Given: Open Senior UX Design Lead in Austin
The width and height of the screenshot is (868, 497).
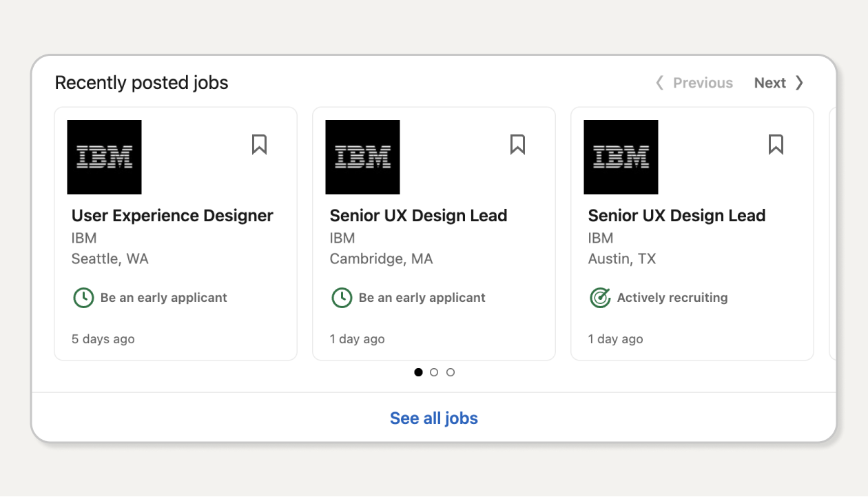Looking at the screenshot, I should (x=676, y=216).
